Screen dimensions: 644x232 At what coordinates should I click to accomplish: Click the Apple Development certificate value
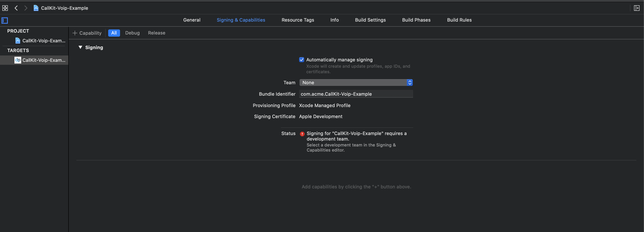tap(321, 116)
